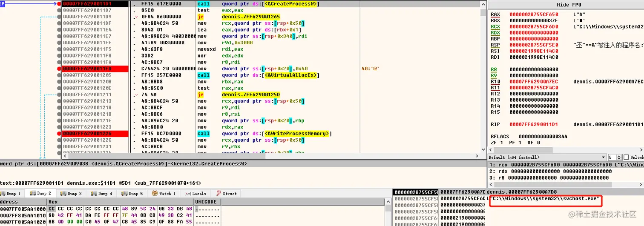The width and height of the screenshot is (644, 226).
Task: Click the Address column header in dump
Action: (x=23, y=202)
